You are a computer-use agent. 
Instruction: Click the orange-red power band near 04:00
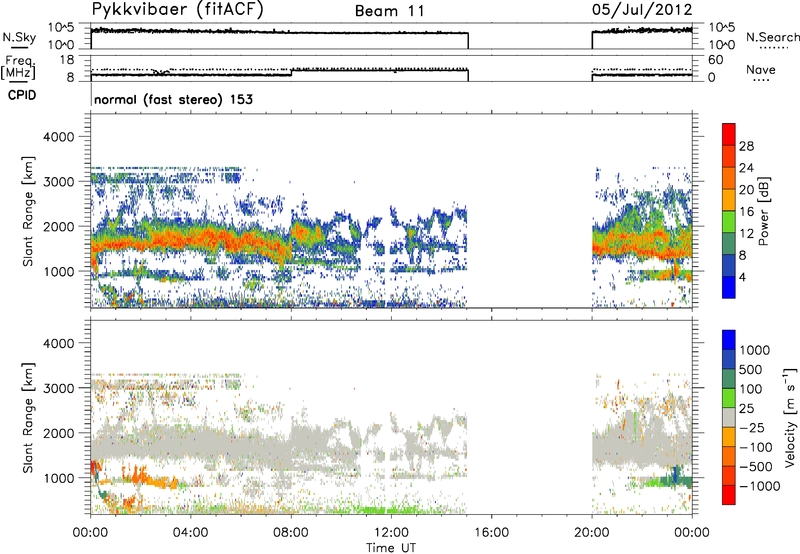pos(190,238)
